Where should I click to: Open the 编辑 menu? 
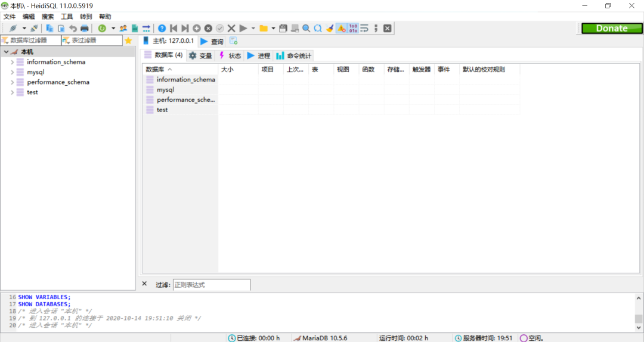coord(29,17)
